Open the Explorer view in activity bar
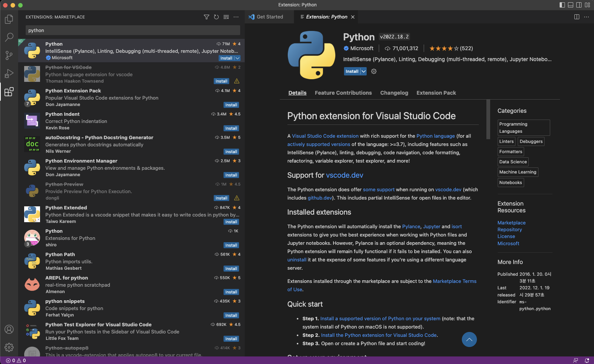 tap(9, 19)
